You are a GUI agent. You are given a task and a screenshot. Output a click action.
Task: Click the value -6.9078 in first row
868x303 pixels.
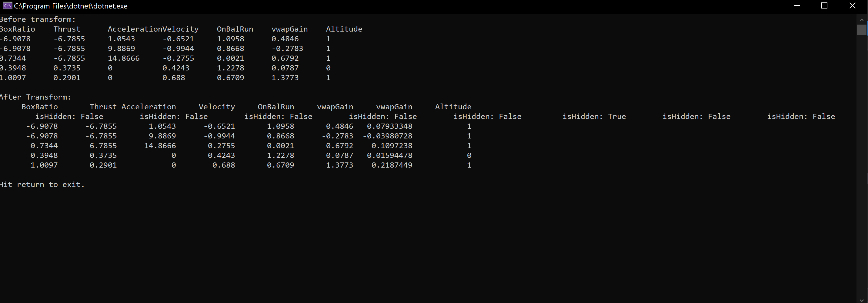pos(15,39)
